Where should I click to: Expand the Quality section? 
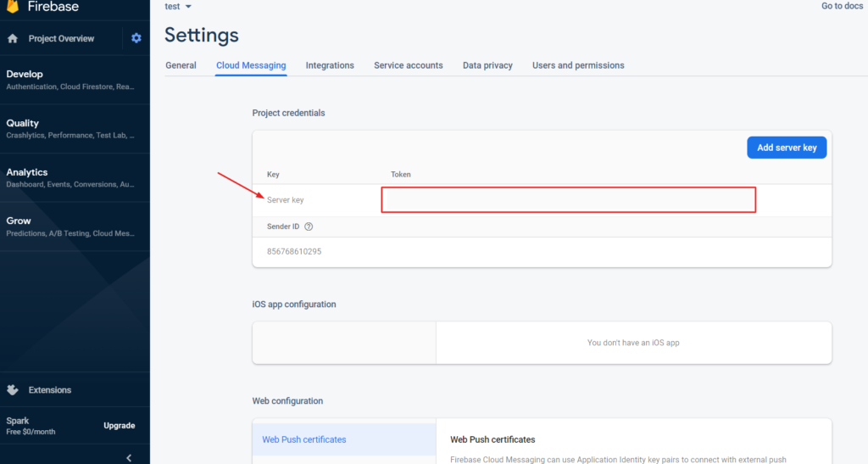(x=75, y=128)
